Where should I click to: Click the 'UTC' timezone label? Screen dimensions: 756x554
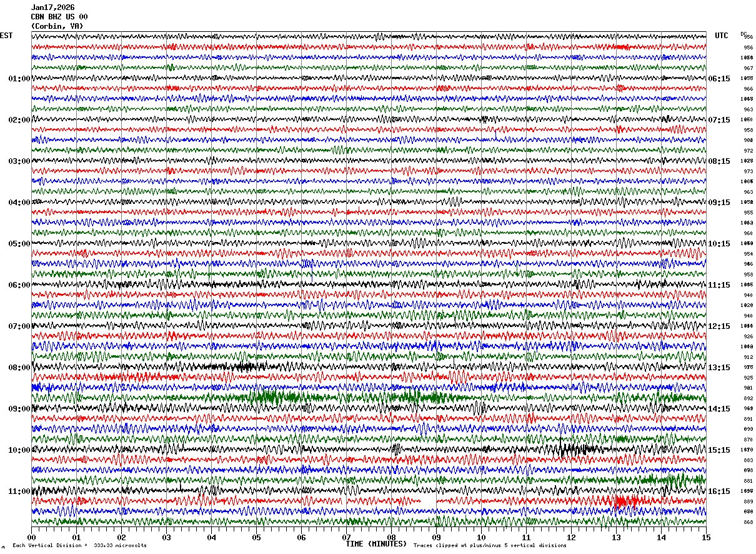(x=722, y=36)
